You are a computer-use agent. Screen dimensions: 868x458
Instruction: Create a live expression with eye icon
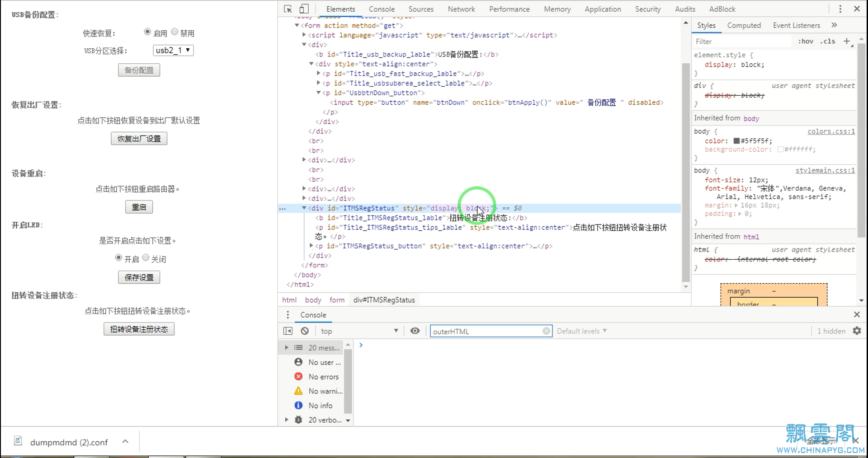point(415,331)
